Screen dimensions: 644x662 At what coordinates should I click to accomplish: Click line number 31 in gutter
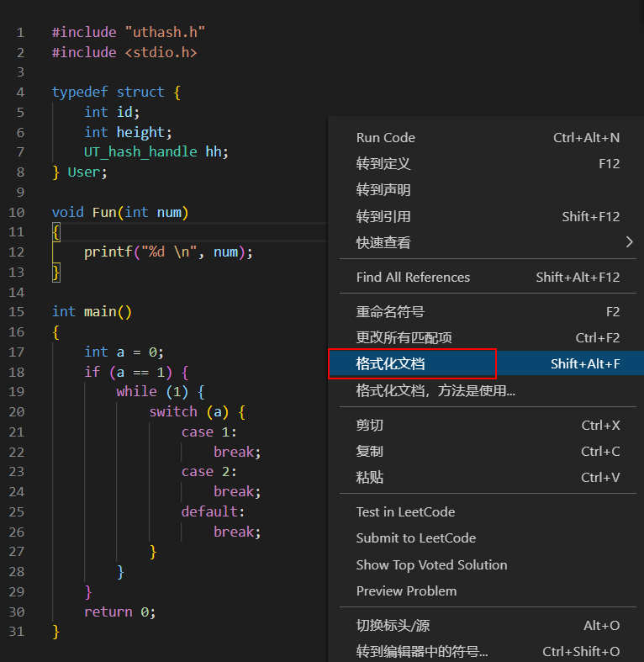17,632
